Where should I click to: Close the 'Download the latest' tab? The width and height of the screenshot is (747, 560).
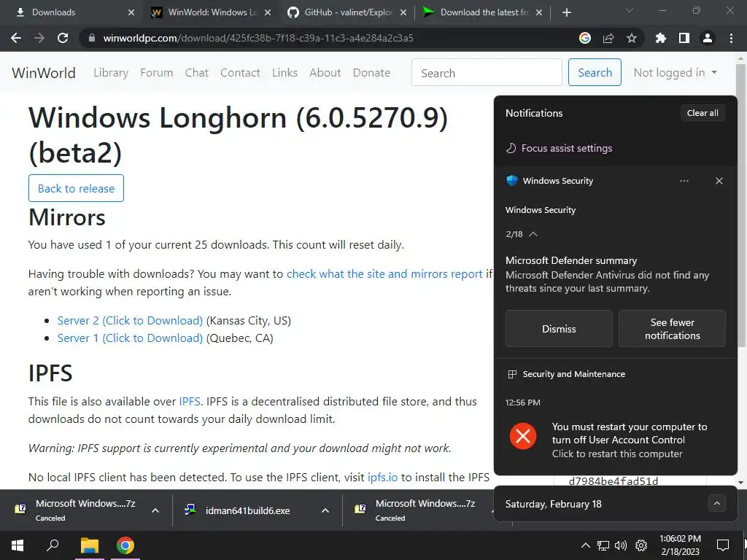click(x=539, y=12)
